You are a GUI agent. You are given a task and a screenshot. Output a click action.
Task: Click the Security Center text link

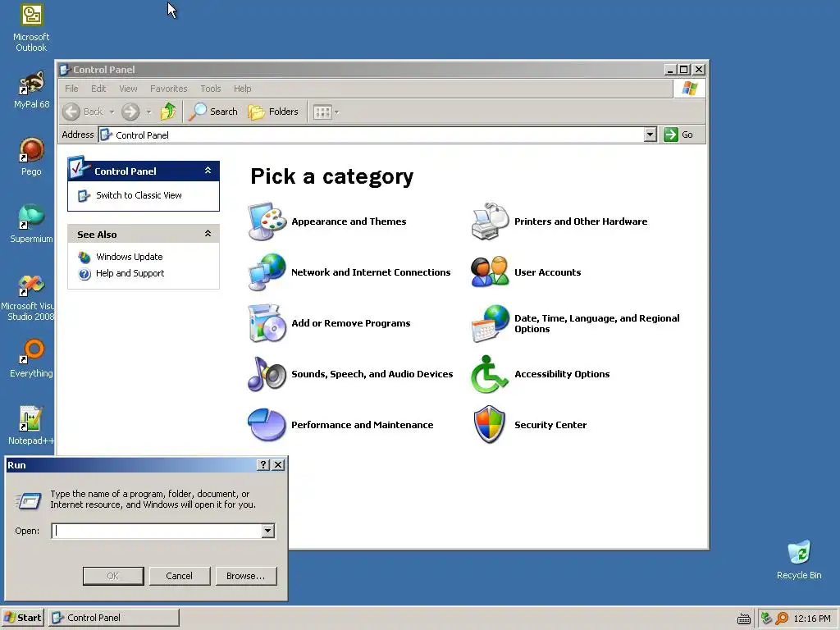coord(550,425)
